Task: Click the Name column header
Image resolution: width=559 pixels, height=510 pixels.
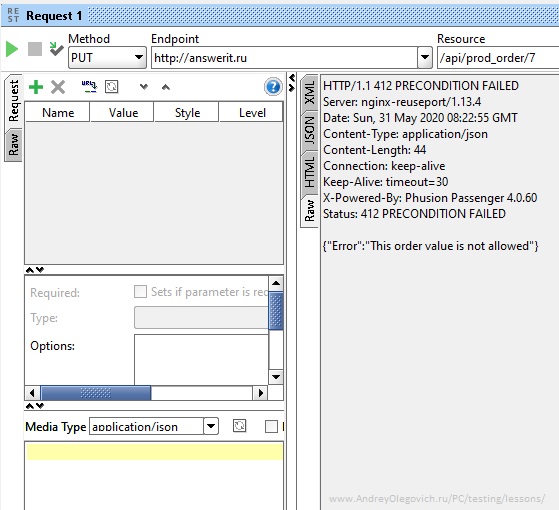Action: [58, 113]
